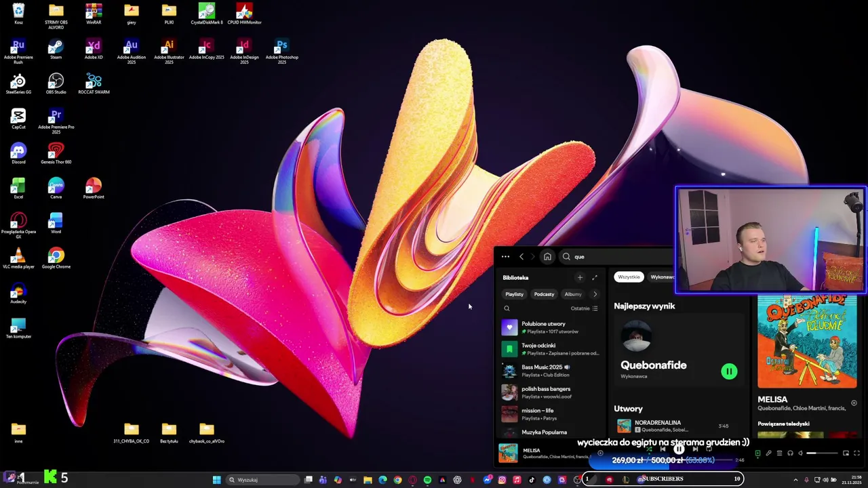Launch Word from the desktop
This screenshot has width=868, height=488.
pyautogui.click(x=56, y=224)
